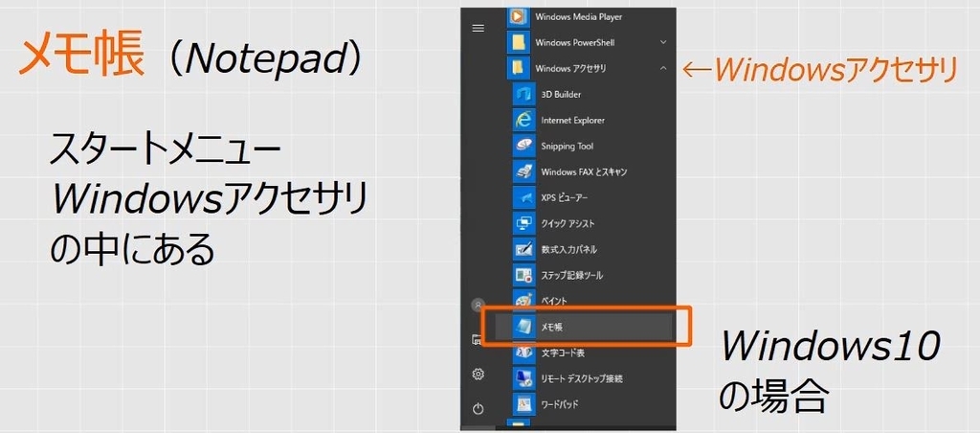This screenshot has height=433, width=980.
Task: Click the user account icon in Start sidebar
Action: click(479, 306)
